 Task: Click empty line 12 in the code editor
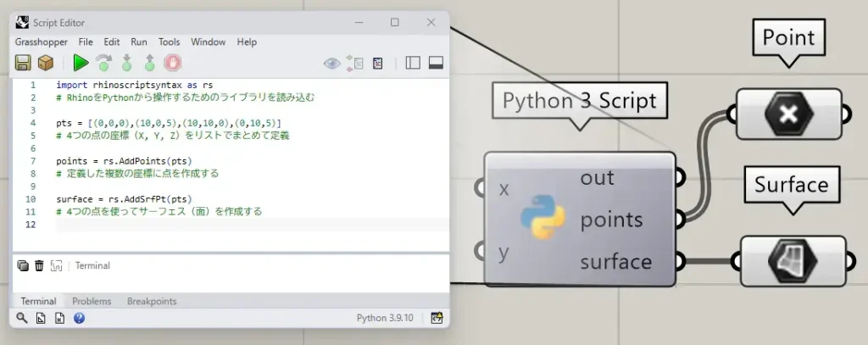point(246,225)
